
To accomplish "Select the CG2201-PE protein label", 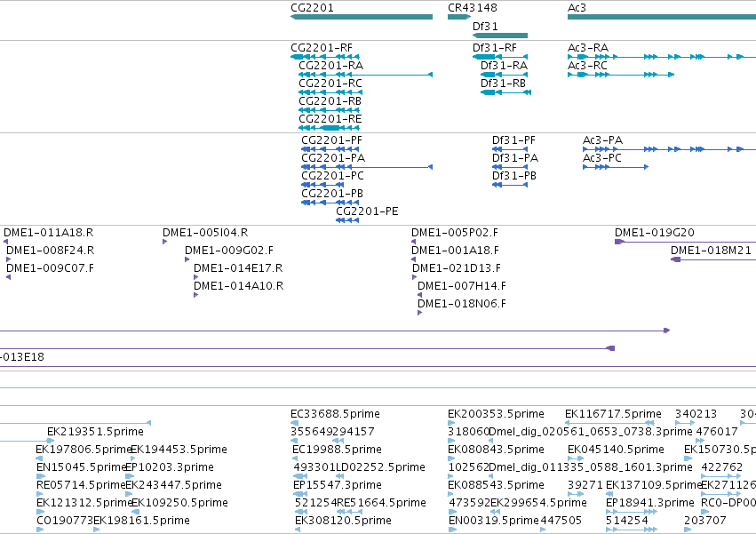I will pyautogui.click(x=367, y=211).
